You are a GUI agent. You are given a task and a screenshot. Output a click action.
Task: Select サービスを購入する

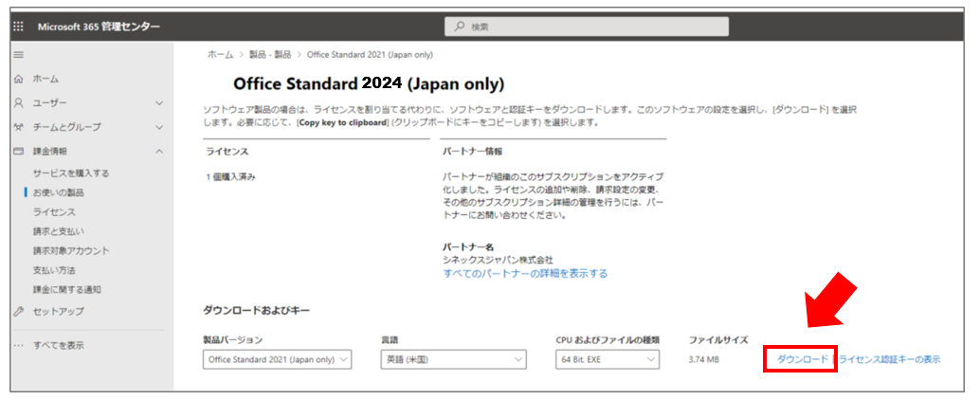coord(71,173)
